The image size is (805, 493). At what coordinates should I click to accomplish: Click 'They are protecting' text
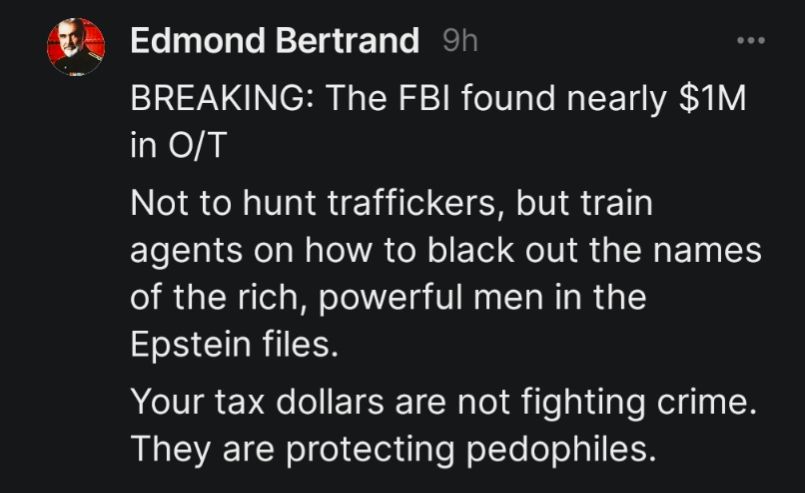click(293, 449)
